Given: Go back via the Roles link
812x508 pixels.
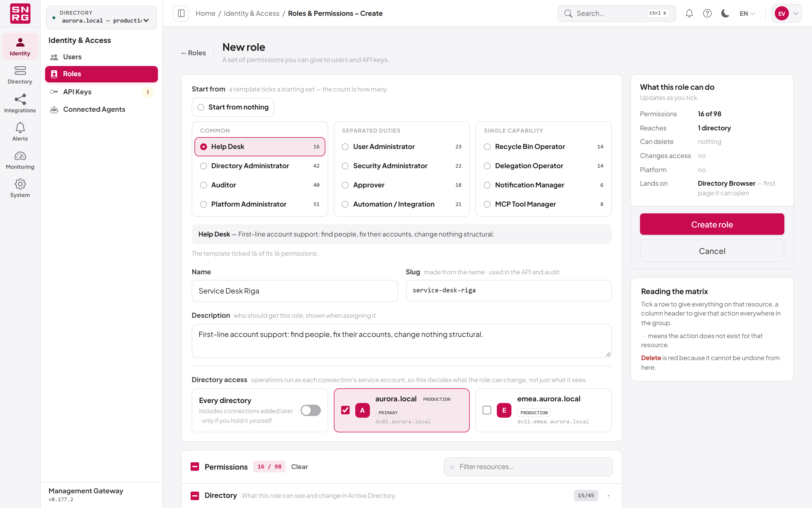Looking at the screenshot, I should tap(193, 53).
